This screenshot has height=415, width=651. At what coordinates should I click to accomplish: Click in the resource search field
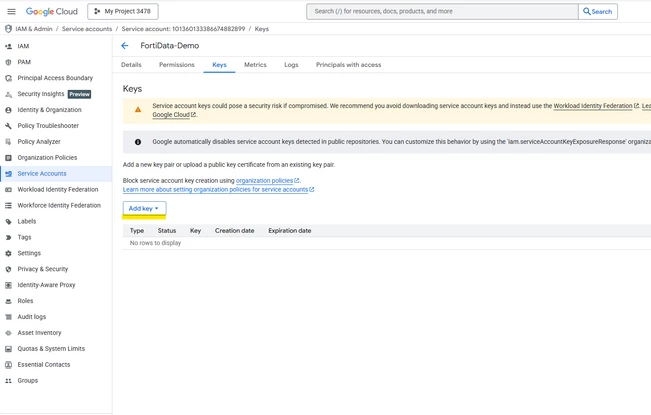point(442,11)
